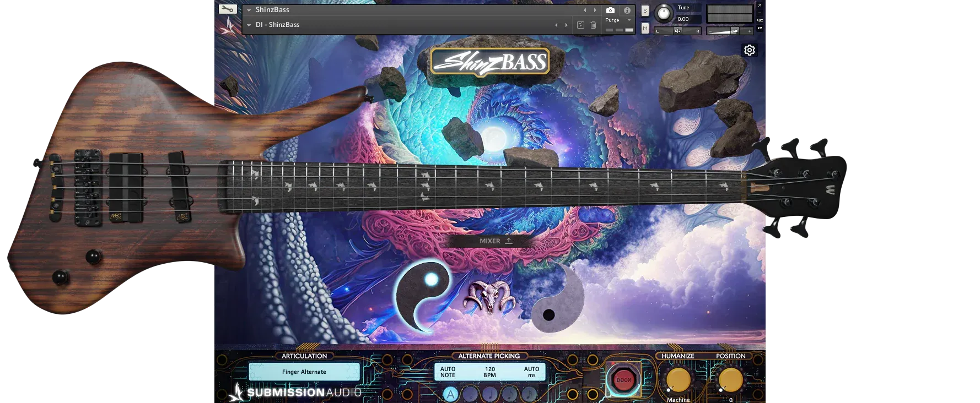Click the Submission Audio logo
The width and height of the screenshot is (980, 403).
(295, 392)
